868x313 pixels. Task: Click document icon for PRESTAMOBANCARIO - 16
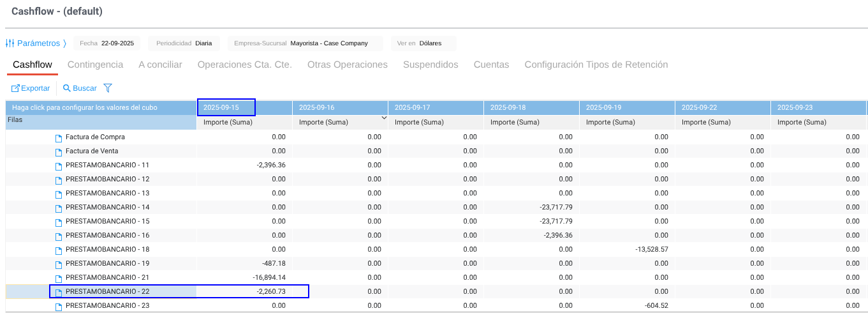click(x=59, y=236)
